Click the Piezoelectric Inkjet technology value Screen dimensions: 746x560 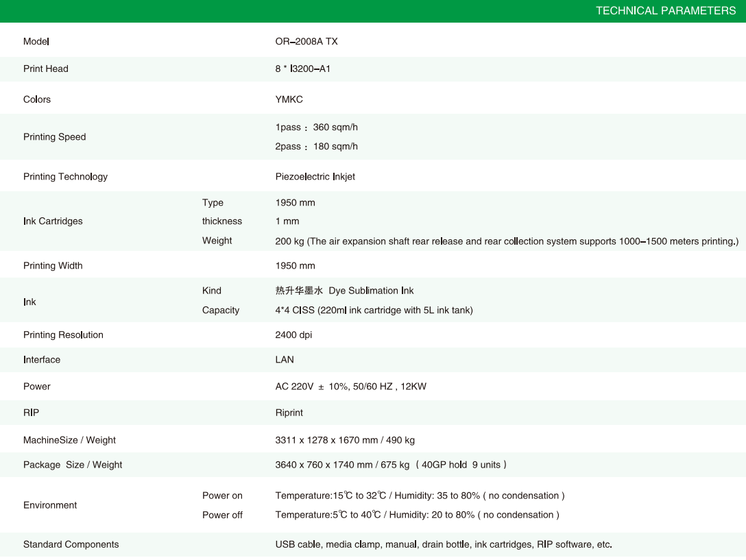click(315, 177)
